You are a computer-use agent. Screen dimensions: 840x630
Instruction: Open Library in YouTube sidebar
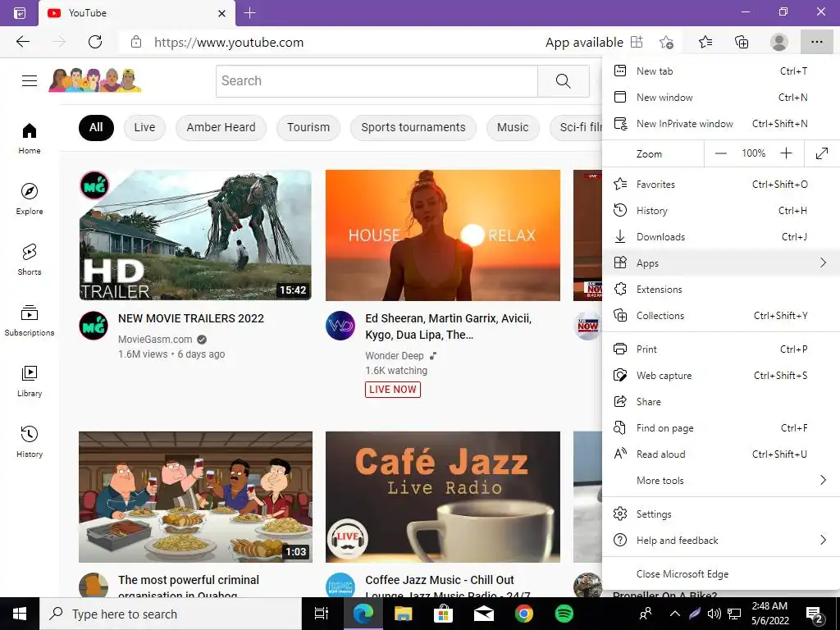point(30,381)
